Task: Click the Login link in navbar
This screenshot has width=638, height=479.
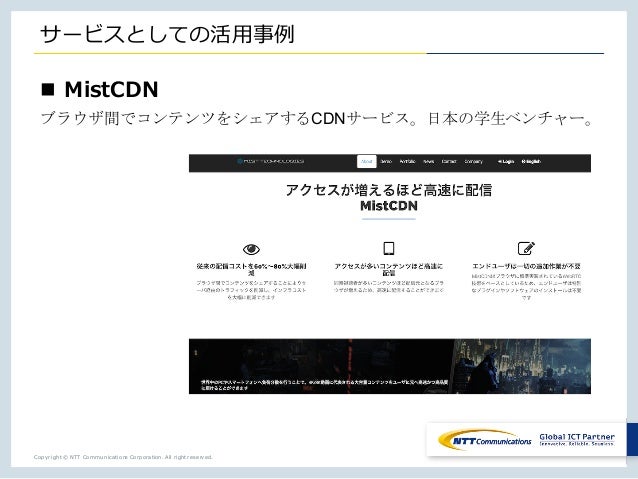Action: [506, 162]
